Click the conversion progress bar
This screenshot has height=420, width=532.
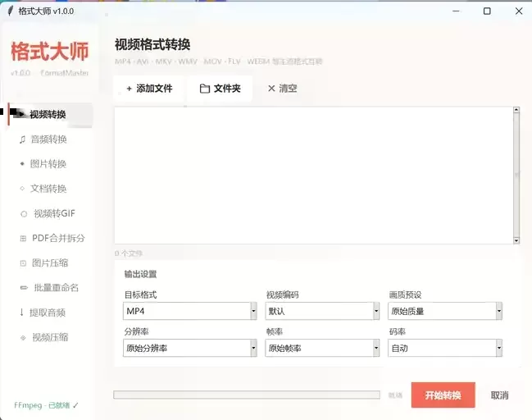(x=247, y=395)
